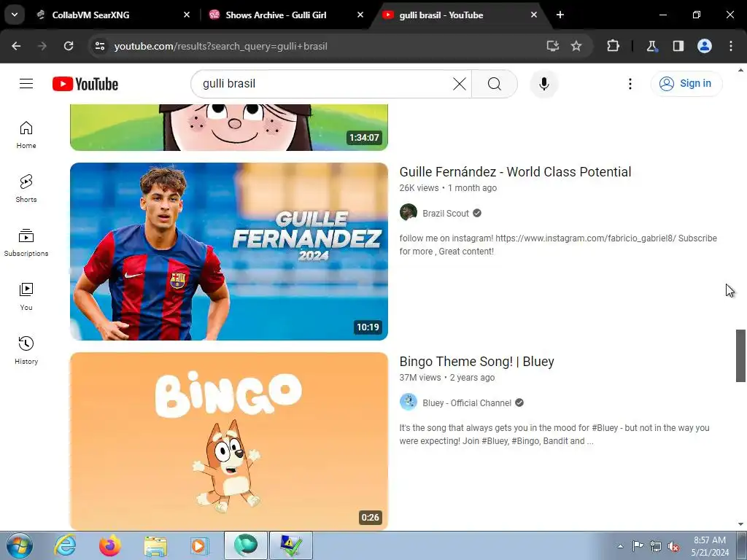Screen dimensions: 747x560
Task: Close the gulli brasil YouTube tab
Action: pos(534,15)
